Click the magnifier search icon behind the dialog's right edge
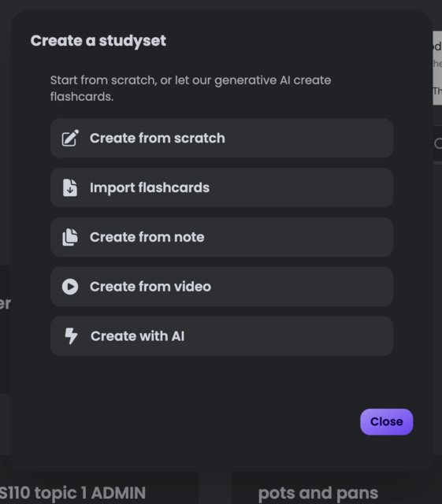 (x=438, y=143)
